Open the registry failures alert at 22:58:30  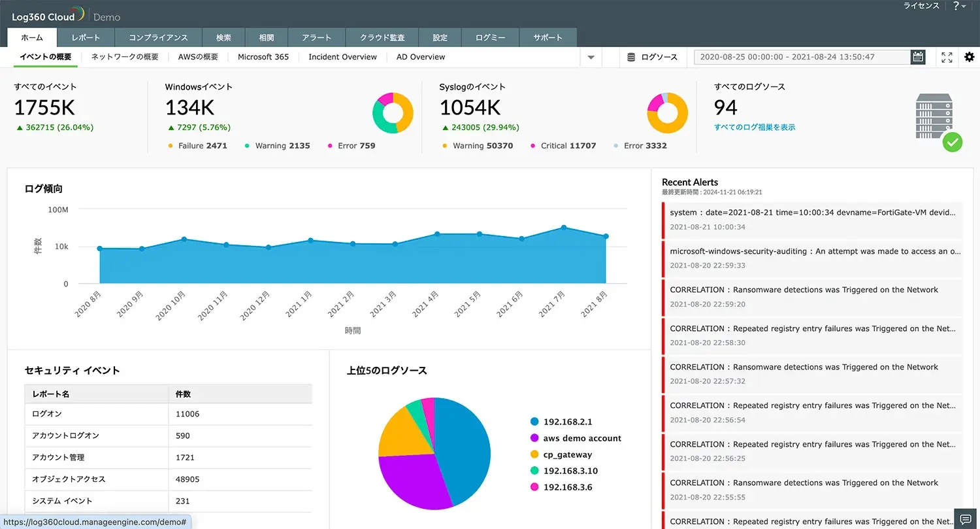812,335
